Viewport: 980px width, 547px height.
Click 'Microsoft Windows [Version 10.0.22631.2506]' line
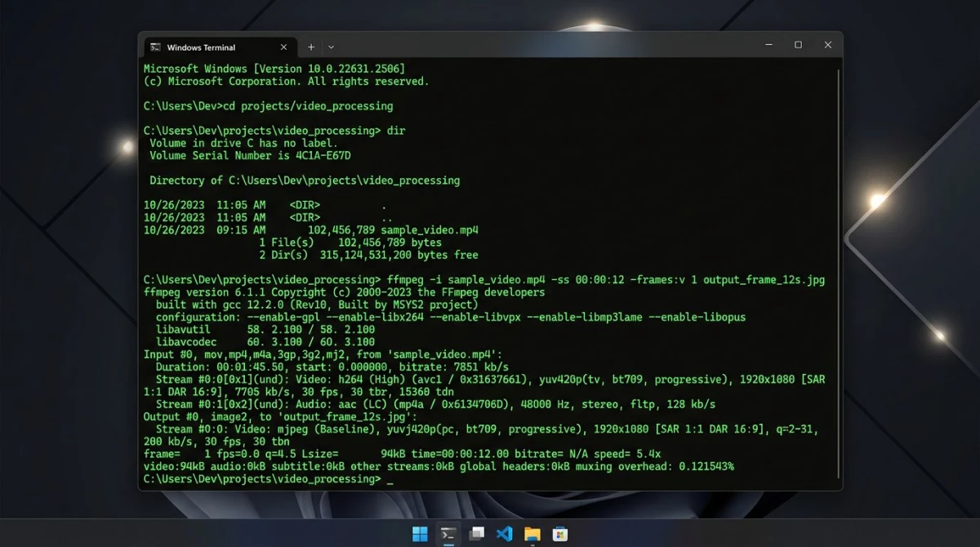[x=274, y=69]
